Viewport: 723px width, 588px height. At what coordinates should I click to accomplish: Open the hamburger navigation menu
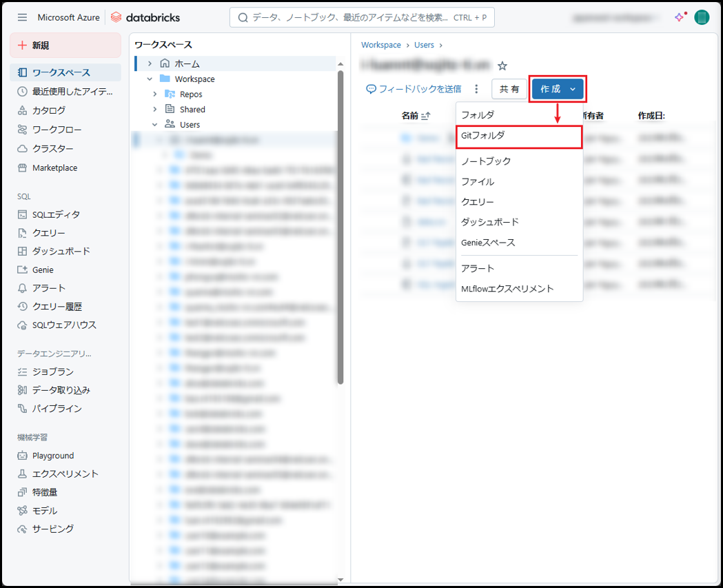22,17
